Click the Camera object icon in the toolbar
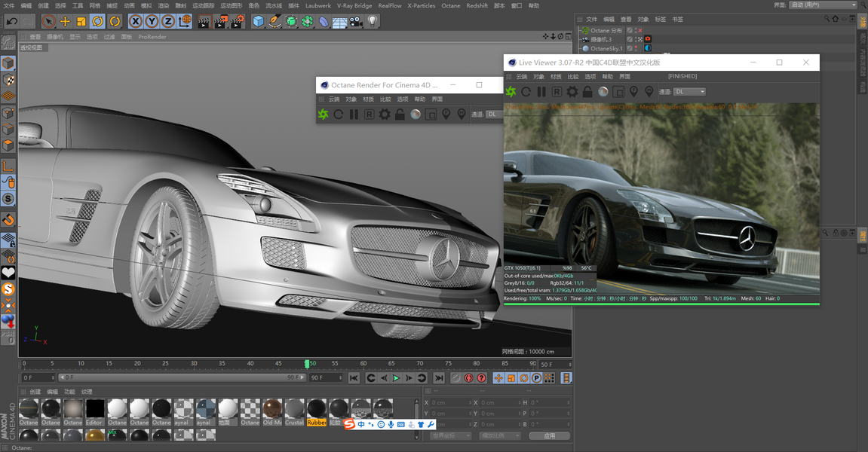Image resolution: width=868 pixels, height=452 pixels. tap(356, 22)
